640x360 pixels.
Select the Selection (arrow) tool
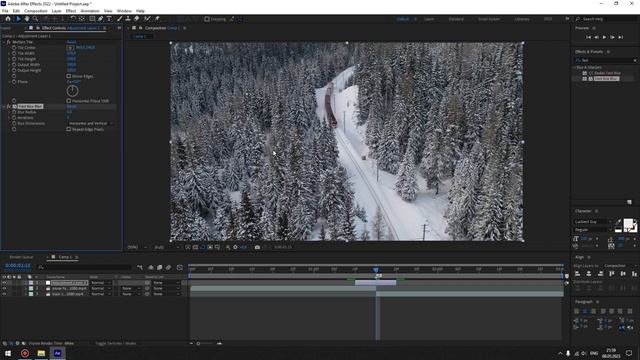18,19
